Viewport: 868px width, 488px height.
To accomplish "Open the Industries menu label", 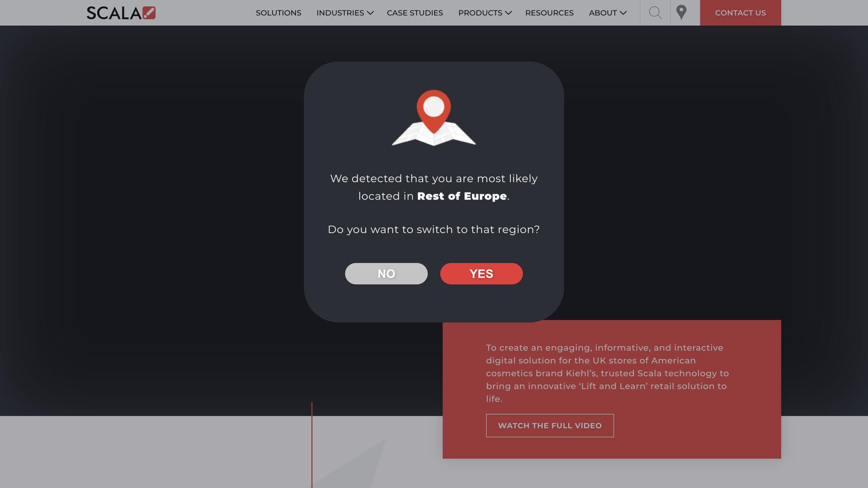I will [340, 13].
